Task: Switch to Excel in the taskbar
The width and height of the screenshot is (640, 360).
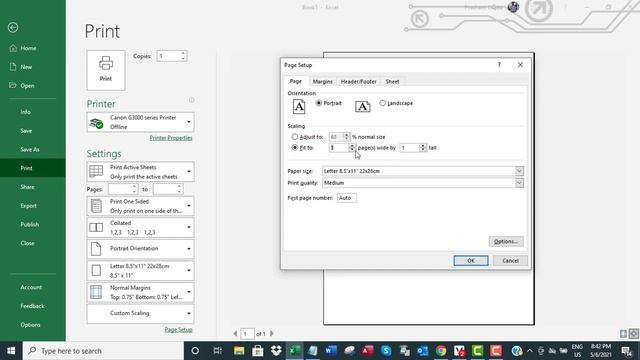Action: click(295, 351)
